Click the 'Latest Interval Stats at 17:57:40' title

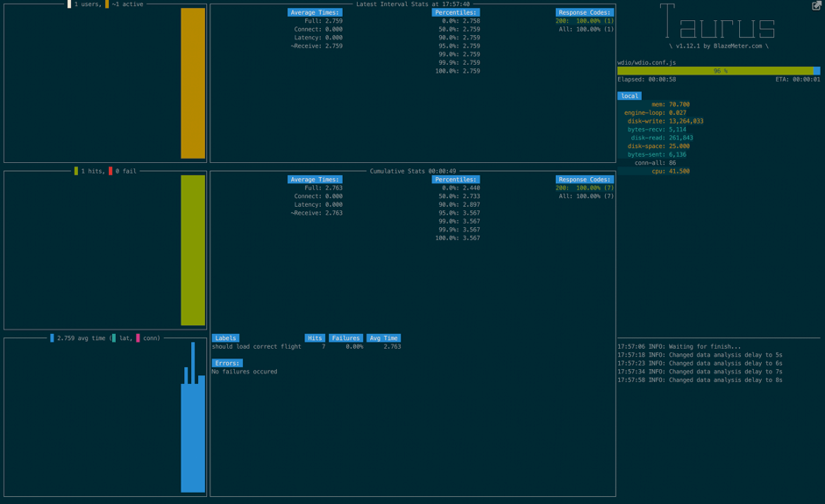click(x=412, y=4)
